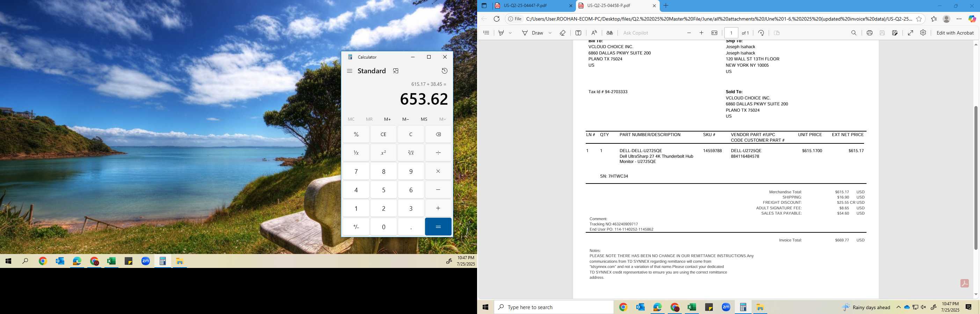Viewport: 980px width, 314px height.
Task: Open find-in-PDF search
Action: [854, 33]
